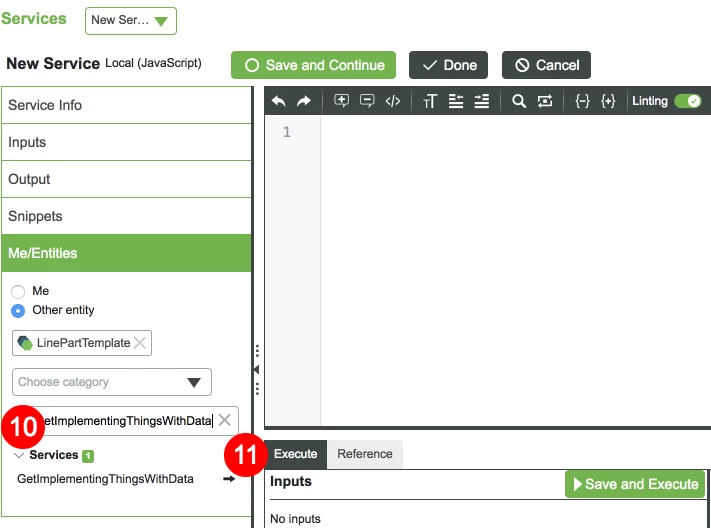Image resolution: width=711 pixels, height=528 pixels.
Task: Click the remove comment icon
Action: [367, 101]
